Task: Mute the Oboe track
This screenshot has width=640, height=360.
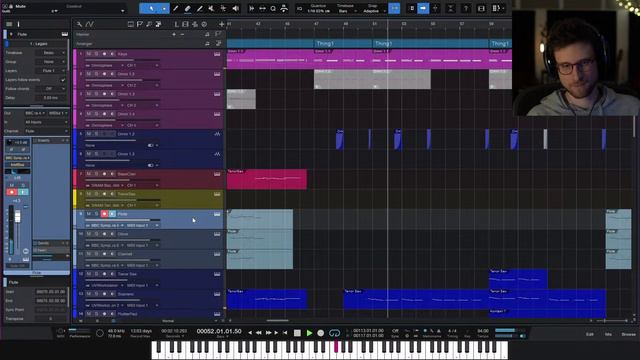Action: 89,234
